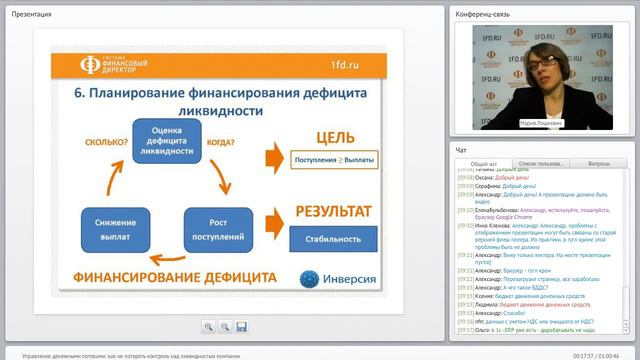Click Ксения's message about бюджет движения

click(521, 296)
